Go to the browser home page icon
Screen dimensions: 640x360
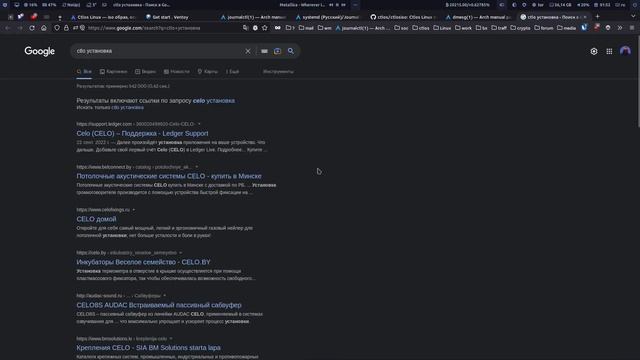(44, 28)
